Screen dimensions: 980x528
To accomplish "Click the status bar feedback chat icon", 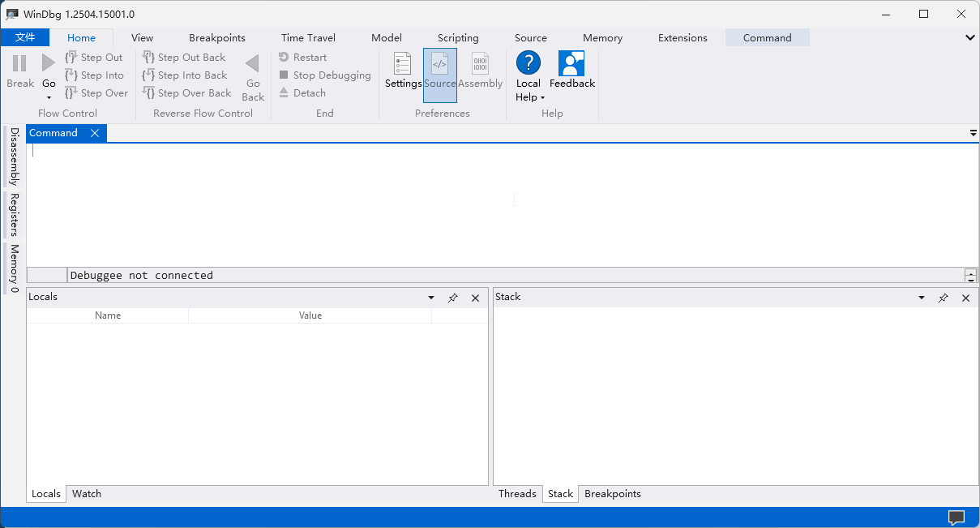I will [x=956, y=517].
